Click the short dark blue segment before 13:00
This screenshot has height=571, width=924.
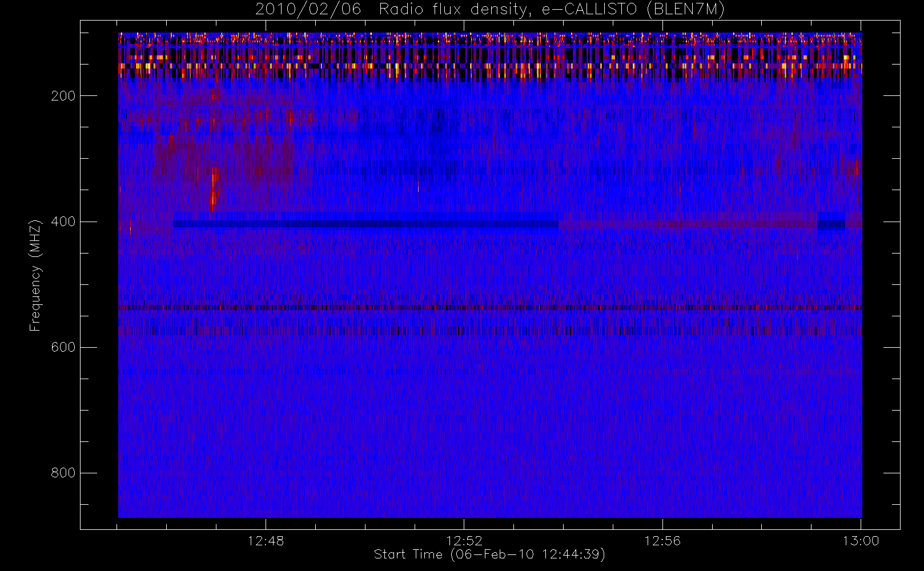click(831, 224)
